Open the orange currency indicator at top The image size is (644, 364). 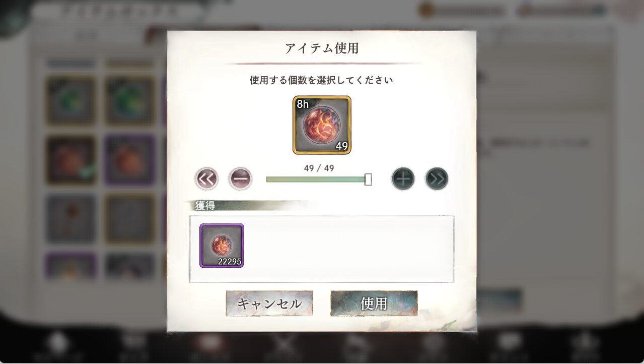coord(462,11)
